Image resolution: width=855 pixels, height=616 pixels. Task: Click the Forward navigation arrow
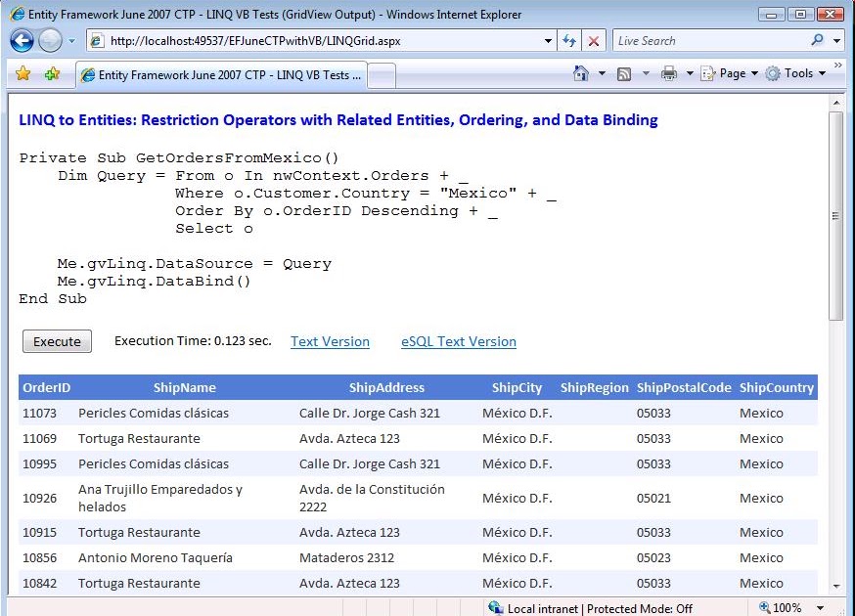pos(50,41)
